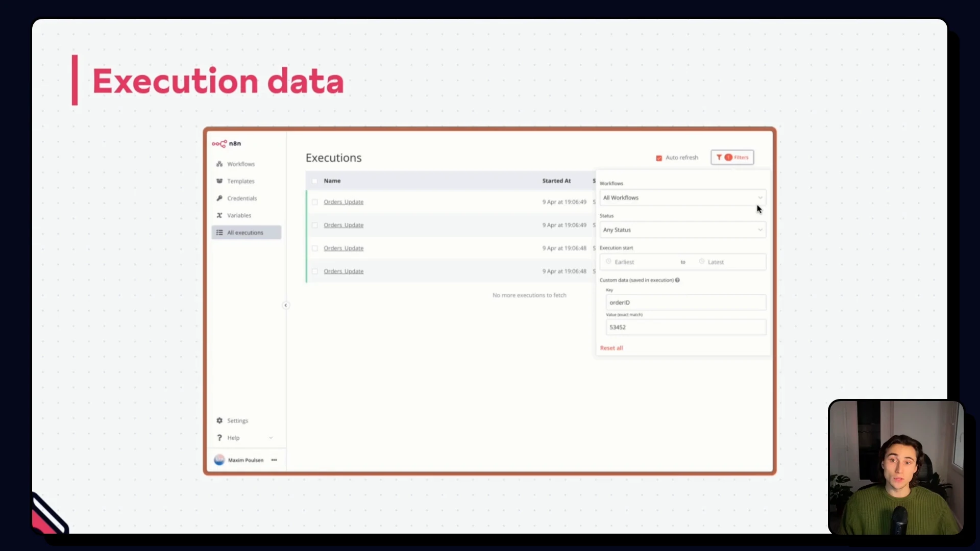Screen dimensions: 980x551
Task: Check the second Orders_Update row checkbox at 19:06:49
Action: (x=314, y=226)
